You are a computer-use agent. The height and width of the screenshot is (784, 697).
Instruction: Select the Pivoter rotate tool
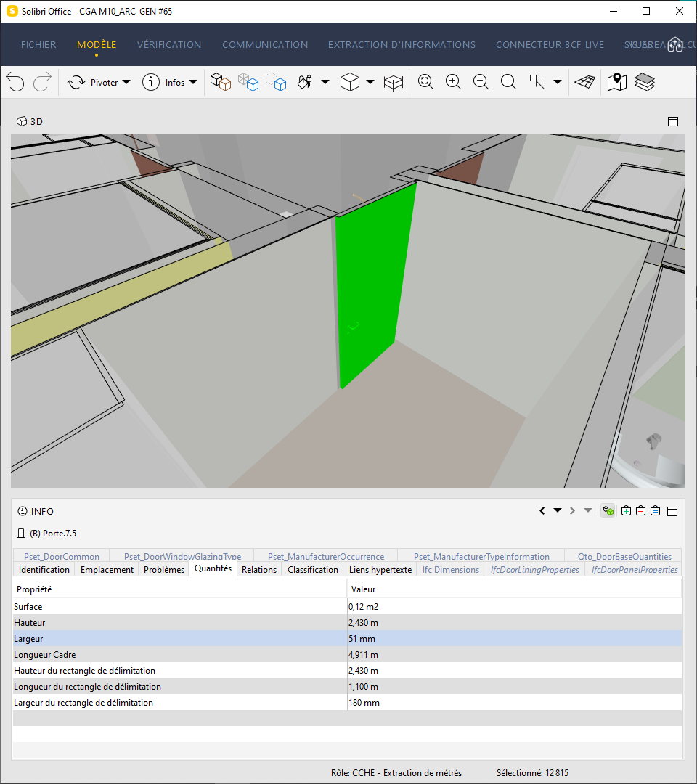[92, 83]
